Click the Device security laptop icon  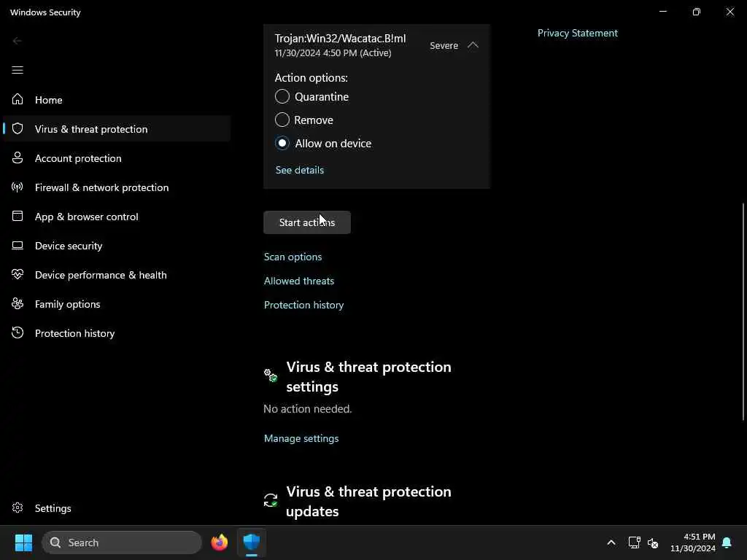[x=18, y=245]
